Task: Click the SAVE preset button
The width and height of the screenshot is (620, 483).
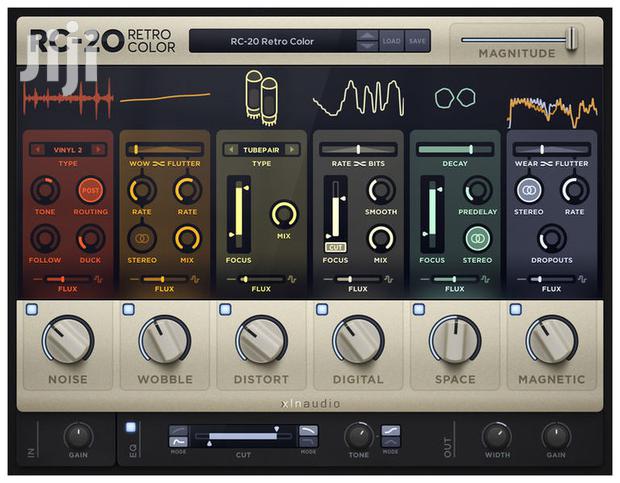Action: (417, 41)
